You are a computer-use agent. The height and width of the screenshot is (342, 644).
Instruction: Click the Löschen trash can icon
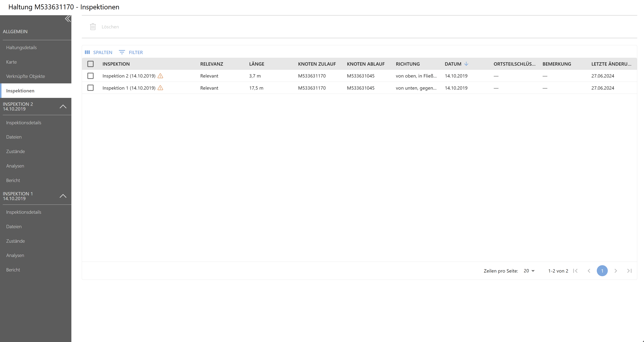tap(93, 27)
